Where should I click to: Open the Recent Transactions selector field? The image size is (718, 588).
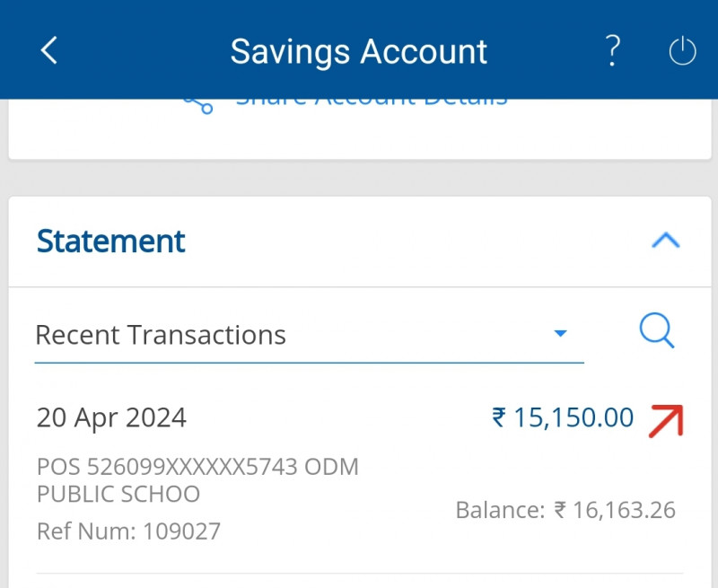(x=296, y=336)
